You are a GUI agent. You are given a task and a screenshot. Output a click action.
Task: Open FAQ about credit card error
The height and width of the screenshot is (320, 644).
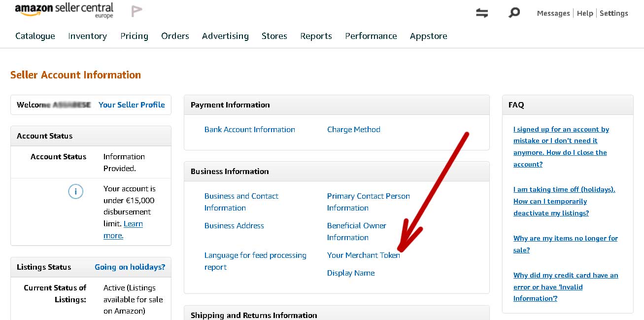566,286
